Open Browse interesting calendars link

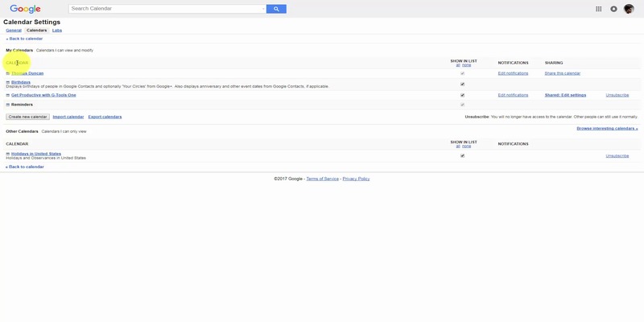(x=607, y=129)
